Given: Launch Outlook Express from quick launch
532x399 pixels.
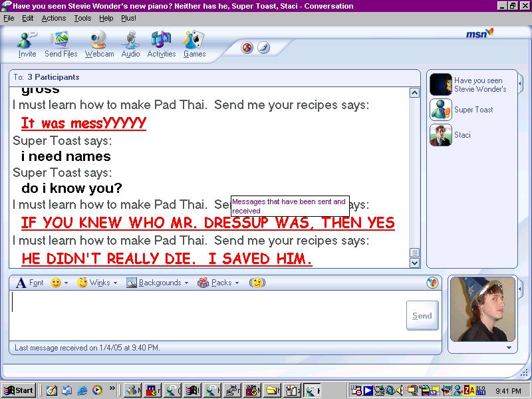Looking at the screenshot, I should [x=67, y=390].
